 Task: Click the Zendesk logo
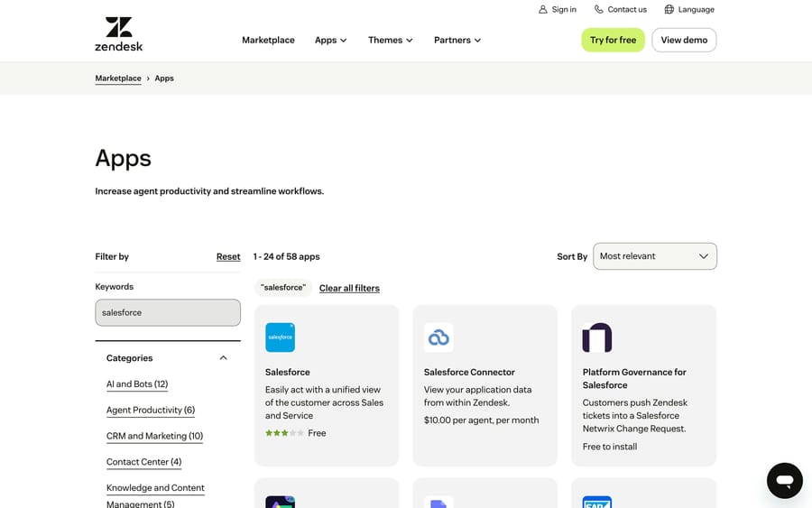(118, 34)
